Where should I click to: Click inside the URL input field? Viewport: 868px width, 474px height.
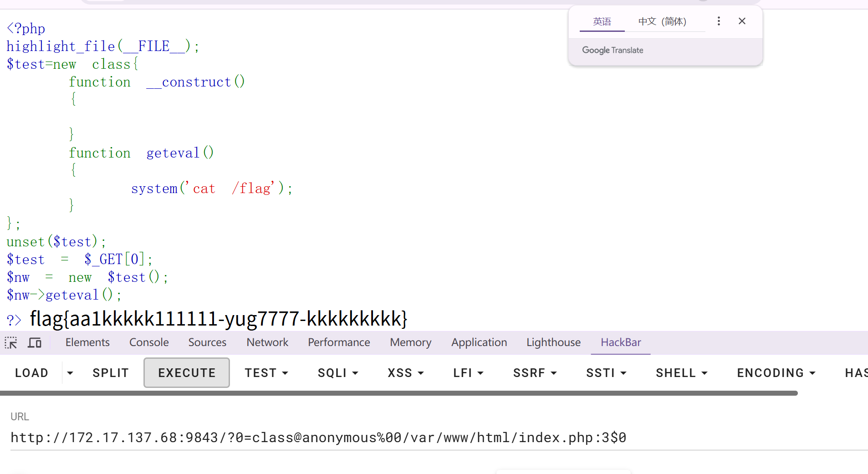pos(319,437)
